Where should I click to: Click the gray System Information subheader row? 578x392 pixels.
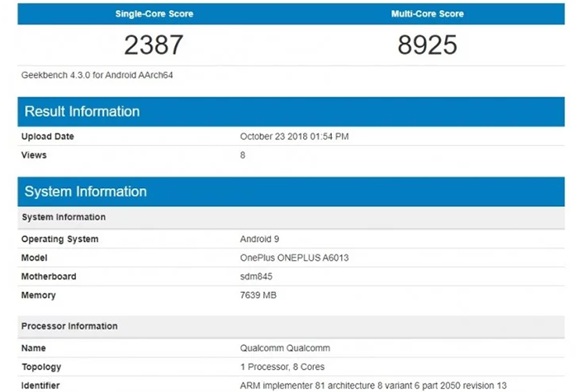(291, 217)
